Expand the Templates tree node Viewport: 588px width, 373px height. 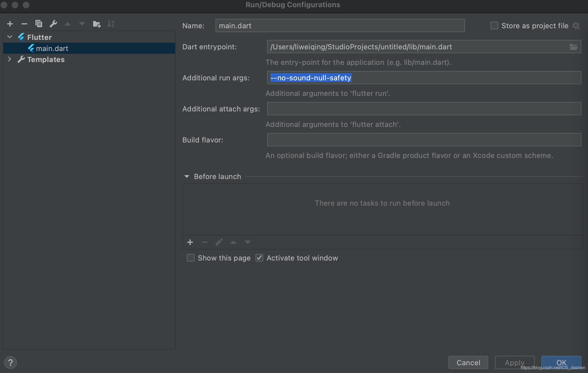(10, 59)
